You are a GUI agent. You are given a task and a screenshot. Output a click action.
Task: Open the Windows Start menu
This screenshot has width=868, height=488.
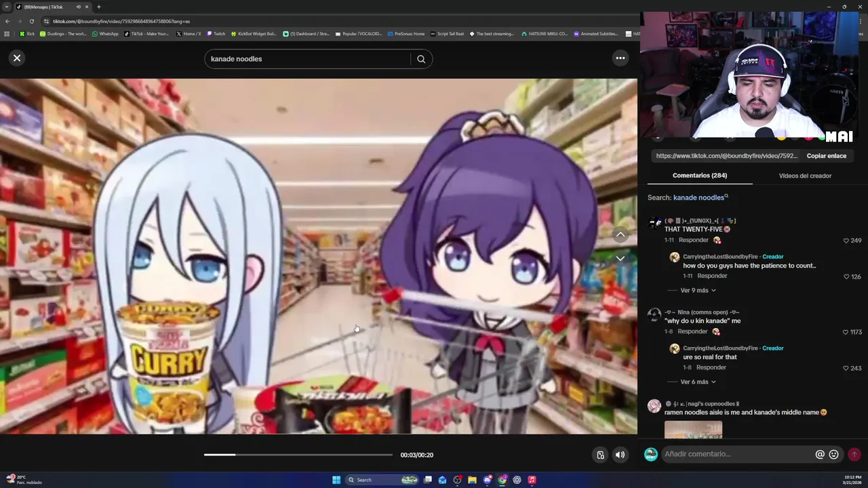(x=336, y=480)
